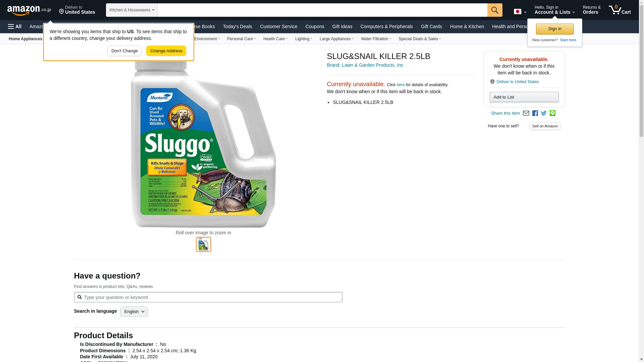The height and width of the screenshot is (362, 644).
Task: Click the Don't Change button
Action: click(x=124, y=51)
